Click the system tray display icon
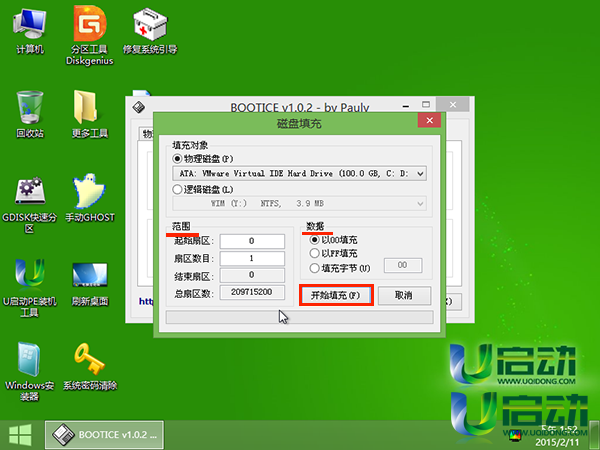600x450 pixels. pyautogui.click(x=515, y=435)
